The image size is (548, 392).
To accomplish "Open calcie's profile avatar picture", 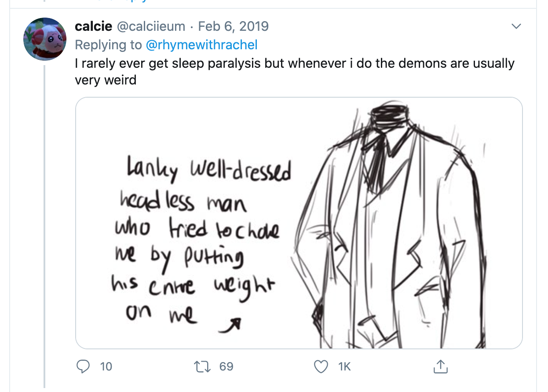I will pyautogui.click(x=45, y=39).
